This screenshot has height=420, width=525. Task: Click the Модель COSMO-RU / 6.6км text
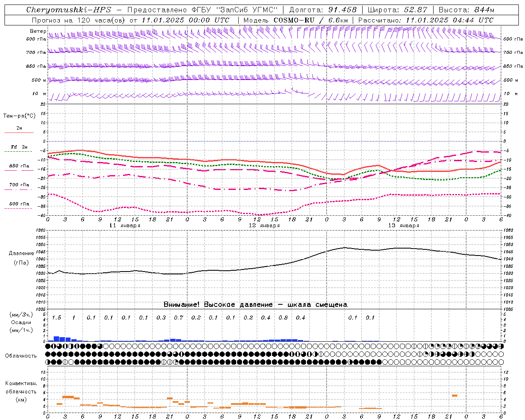[x=295, y=20]
